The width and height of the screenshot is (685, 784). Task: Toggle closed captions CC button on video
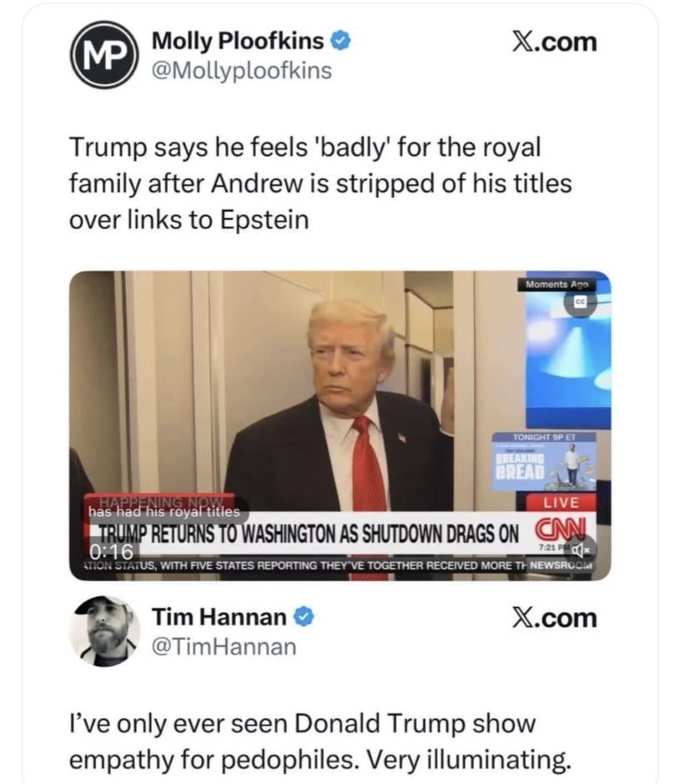[x=580, y=301]
